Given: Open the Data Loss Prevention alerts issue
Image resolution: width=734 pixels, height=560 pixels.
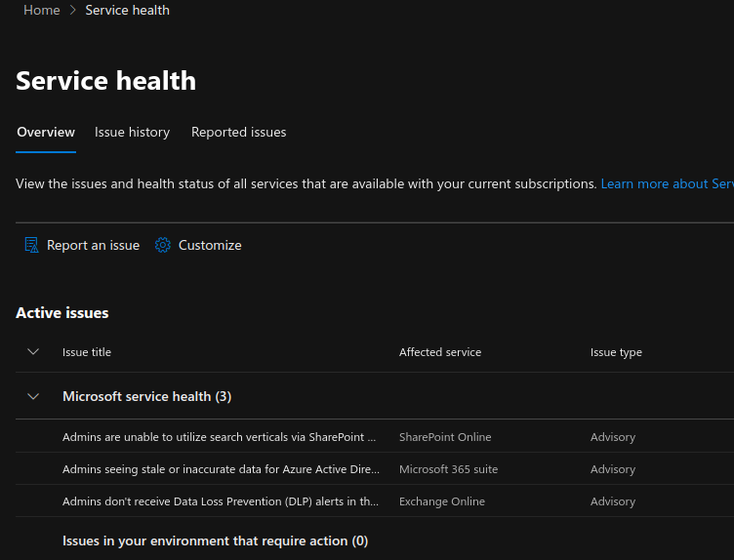Looking at the screenshot, I should [221, 501].
